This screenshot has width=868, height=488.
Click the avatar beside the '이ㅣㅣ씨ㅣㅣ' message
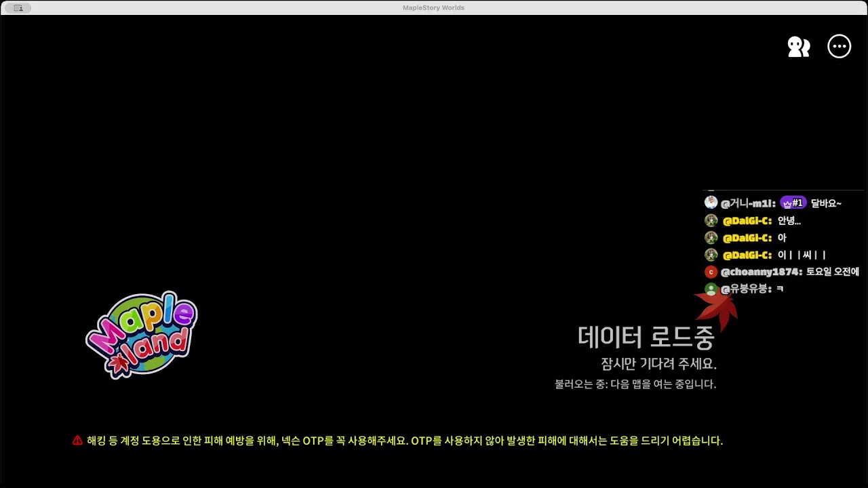(x=711, y=255)
